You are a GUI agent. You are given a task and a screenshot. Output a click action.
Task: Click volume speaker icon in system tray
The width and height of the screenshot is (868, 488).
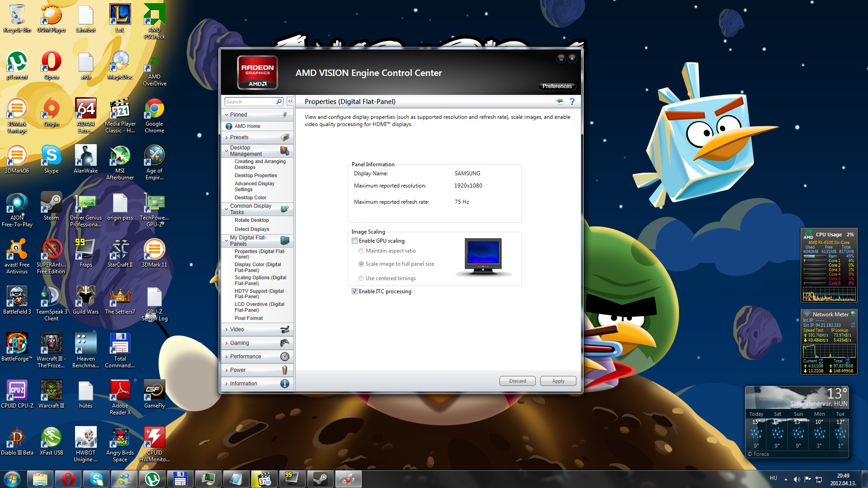pos(797,479)
